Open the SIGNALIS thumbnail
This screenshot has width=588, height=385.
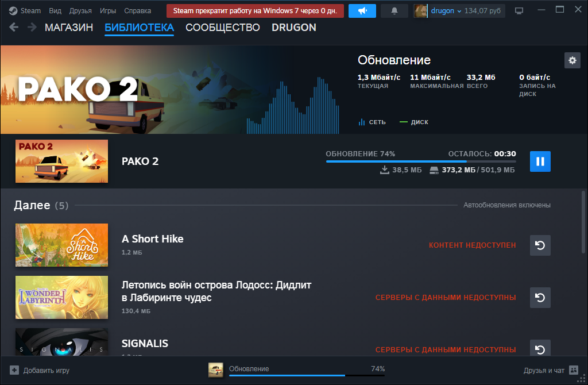61,342
